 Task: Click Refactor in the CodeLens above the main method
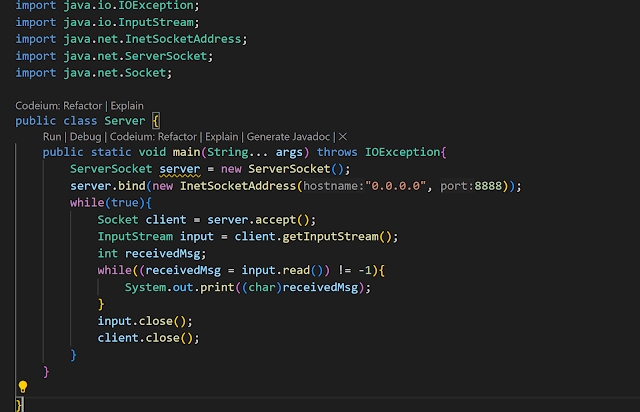pyautogui.click(x=177, y=137)
